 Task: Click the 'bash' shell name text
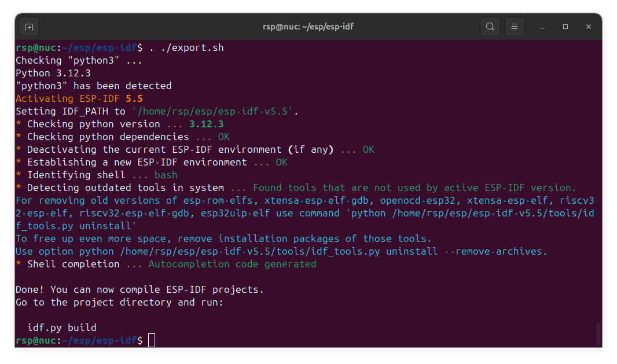[x=166, y=175]
